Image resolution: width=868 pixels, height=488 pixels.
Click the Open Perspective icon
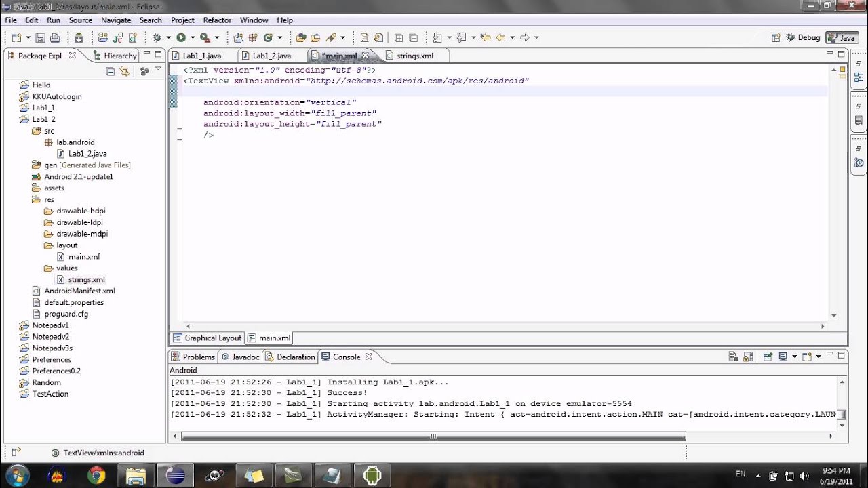point(777,38)
